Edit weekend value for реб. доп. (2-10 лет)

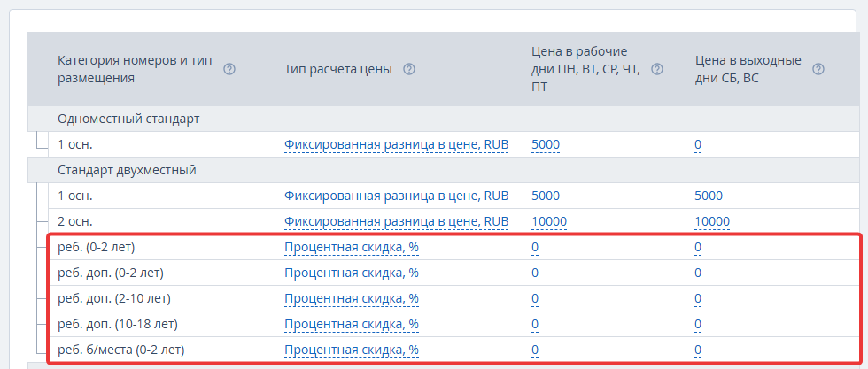click(x=698, y=299)
